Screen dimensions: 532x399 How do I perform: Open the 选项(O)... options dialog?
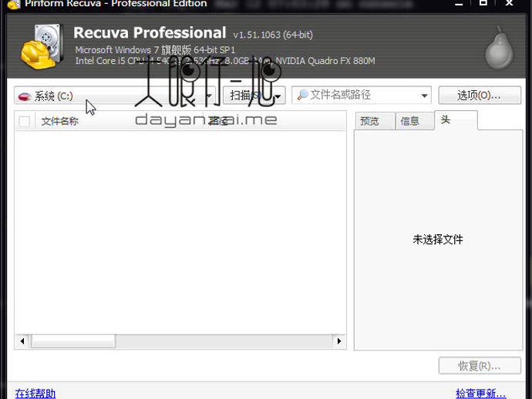480,96
